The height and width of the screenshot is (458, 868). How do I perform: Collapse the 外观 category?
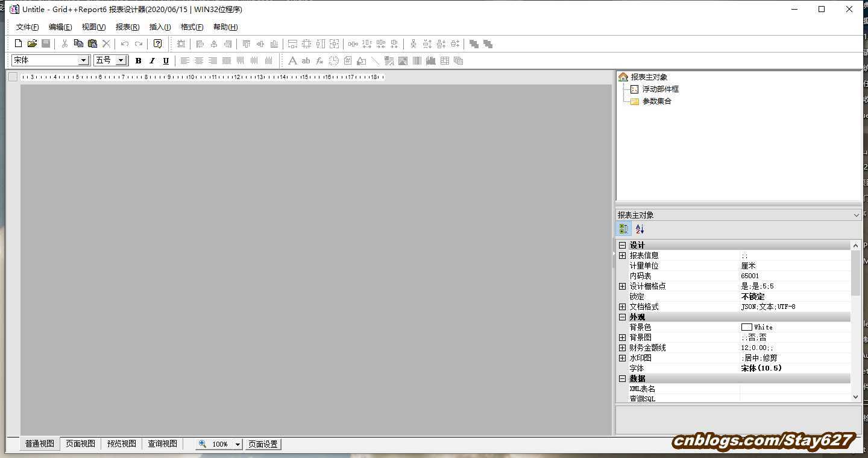tap(623, 317)
